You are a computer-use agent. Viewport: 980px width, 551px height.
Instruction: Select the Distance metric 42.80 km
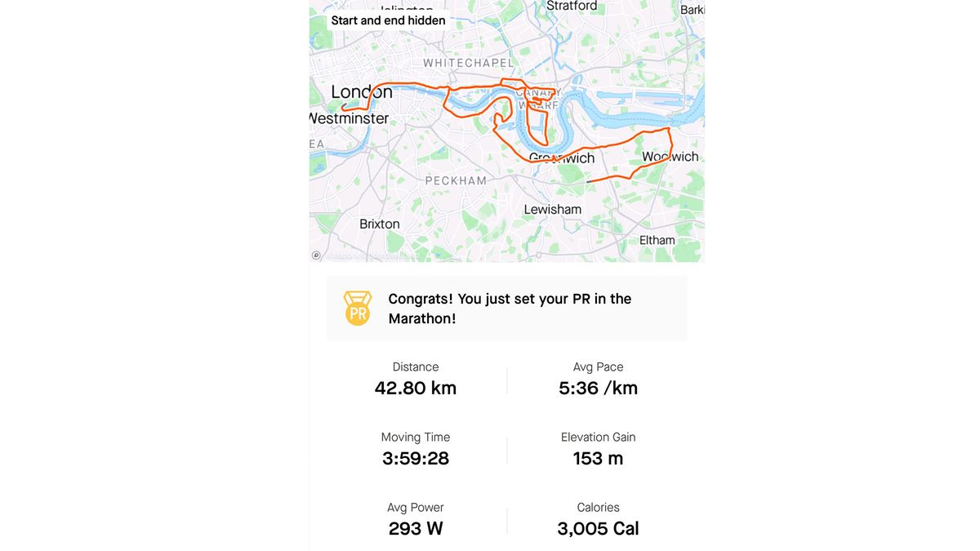click(415, 388)
